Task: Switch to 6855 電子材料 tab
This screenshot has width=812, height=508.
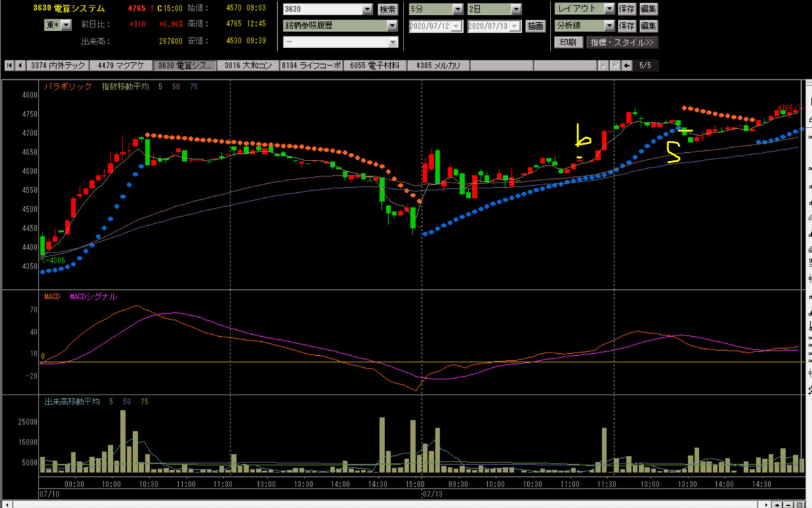Action: click(375, 65)
